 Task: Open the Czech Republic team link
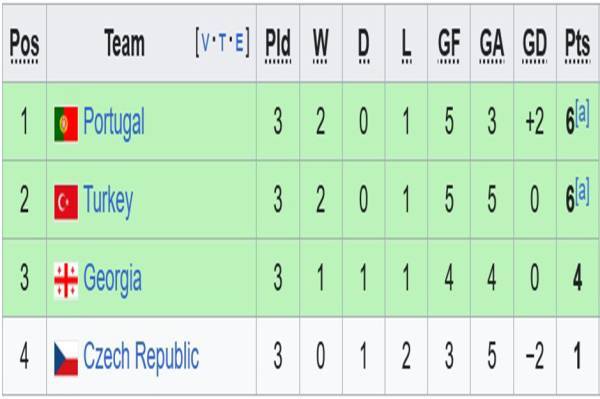[x=141, y=357]
